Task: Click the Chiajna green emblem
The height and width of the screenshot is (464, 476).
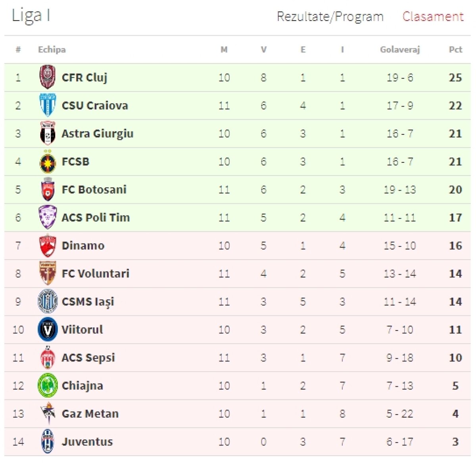Action: pyautogui.click(x=48, y=386)
